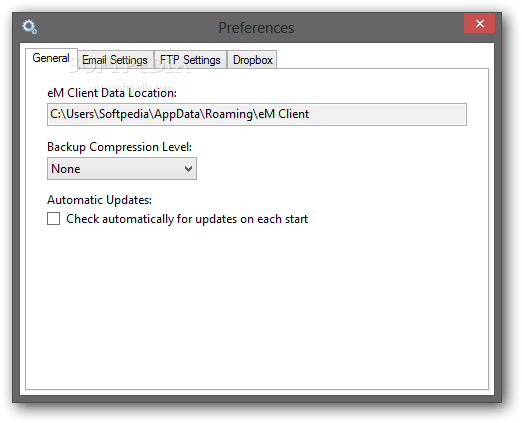This screenshot has width=522, height=423.
Task: Switch to the General tab
Action: (x=51, y=58)
